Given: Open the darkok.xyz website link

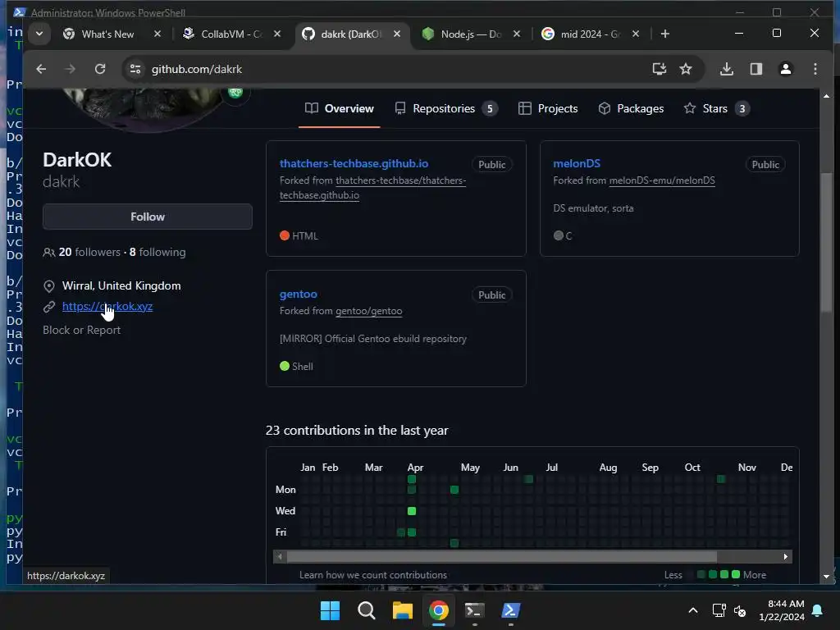Looking at the screenshot, I should [x=107, y=307].
